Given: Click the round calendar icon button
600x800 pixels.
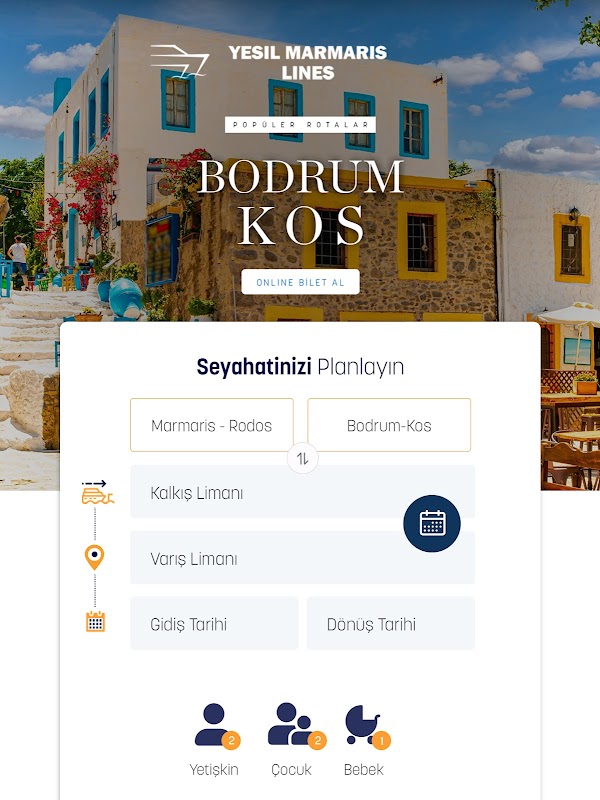Looking at the screenshot, I should tap(432, 523).
